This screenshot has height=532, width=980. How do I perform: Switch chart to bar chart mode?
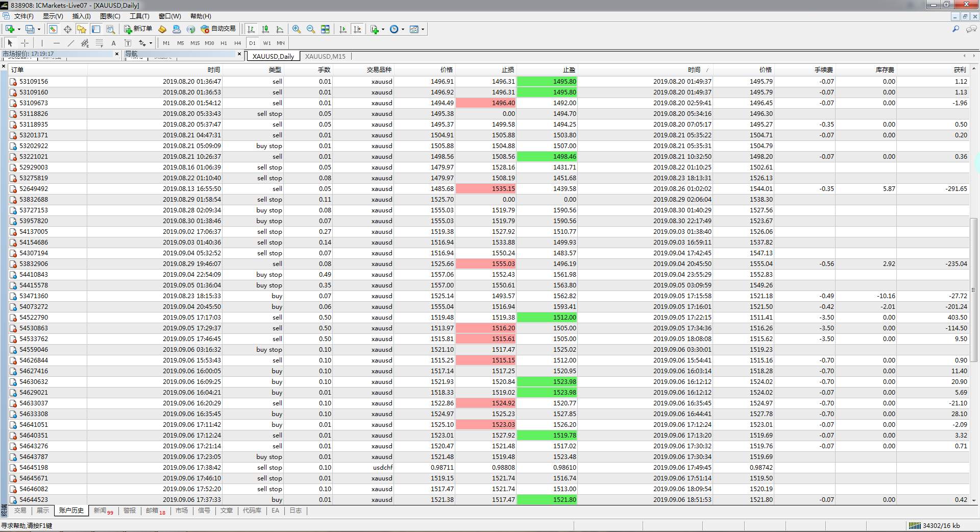pyautogui.click(x=251, y=29)
